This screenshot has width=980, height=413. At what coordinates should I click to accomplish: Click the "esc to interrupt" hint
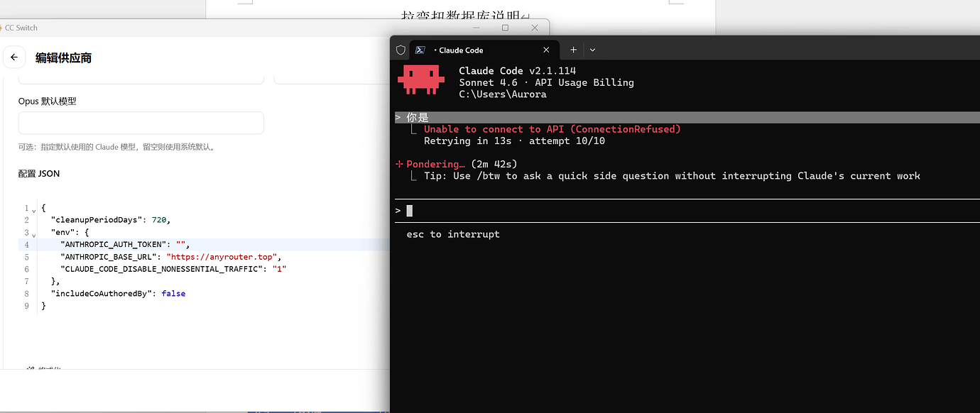tap(453, 234)
